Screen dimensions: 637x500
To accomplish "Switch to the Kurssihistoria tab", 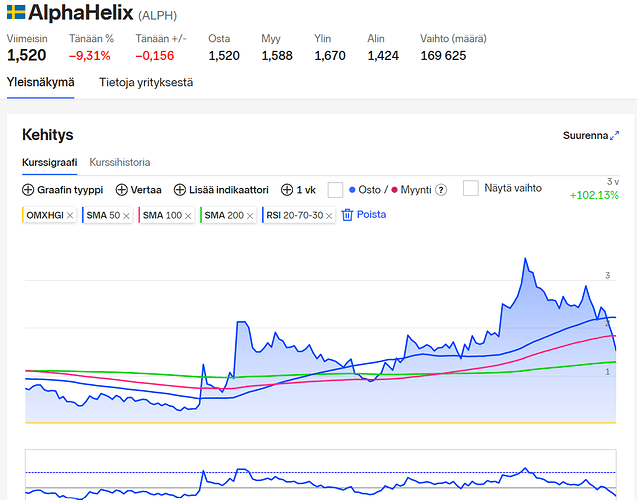I will pos(119,162).
